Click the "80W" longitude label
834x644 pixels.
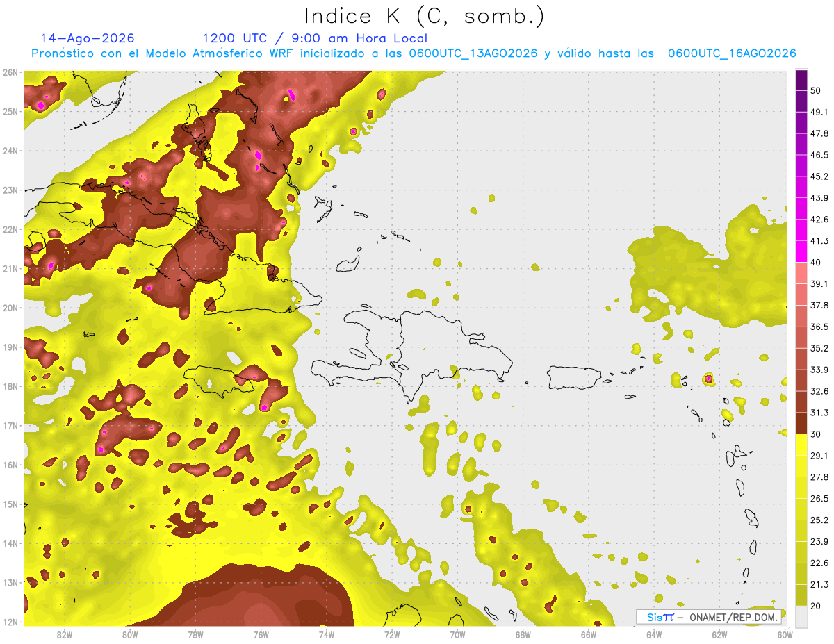[130, 634]
